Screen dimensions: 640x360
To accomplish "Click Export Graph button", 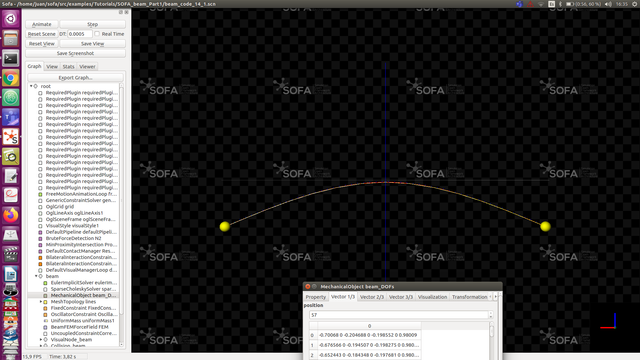I will [76, 78].
